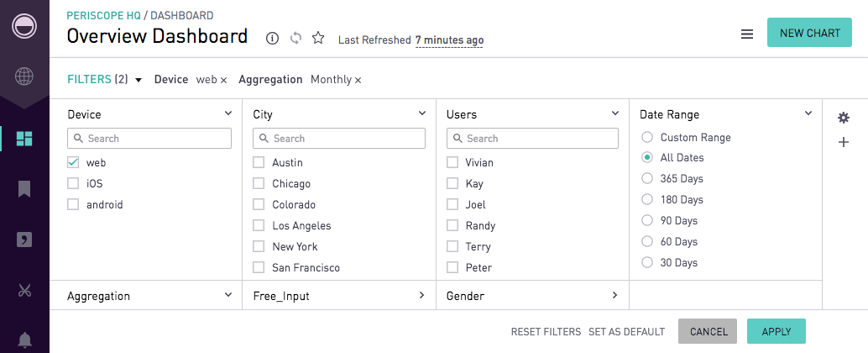Viewport: 868px width, 353px height.
Task: Click RESET FILTERS link
Action: pyautogui.click(x=546, y=331)
